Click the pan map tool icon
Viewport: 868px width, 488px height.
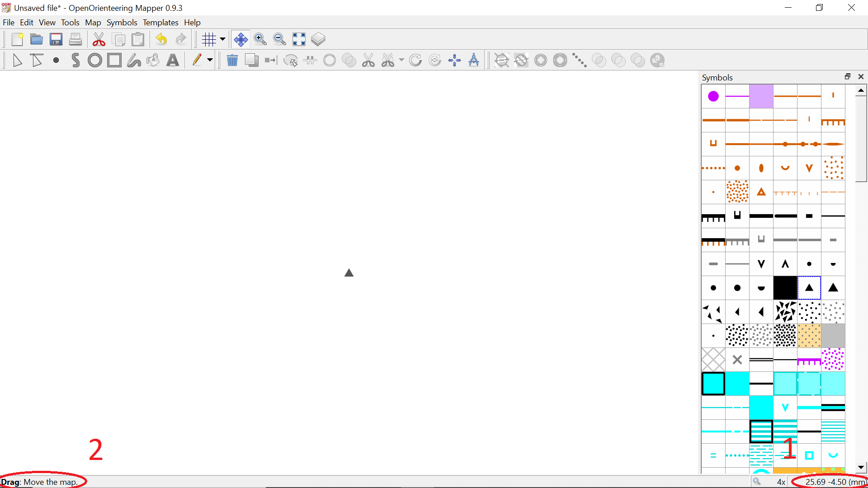(241, 40)
